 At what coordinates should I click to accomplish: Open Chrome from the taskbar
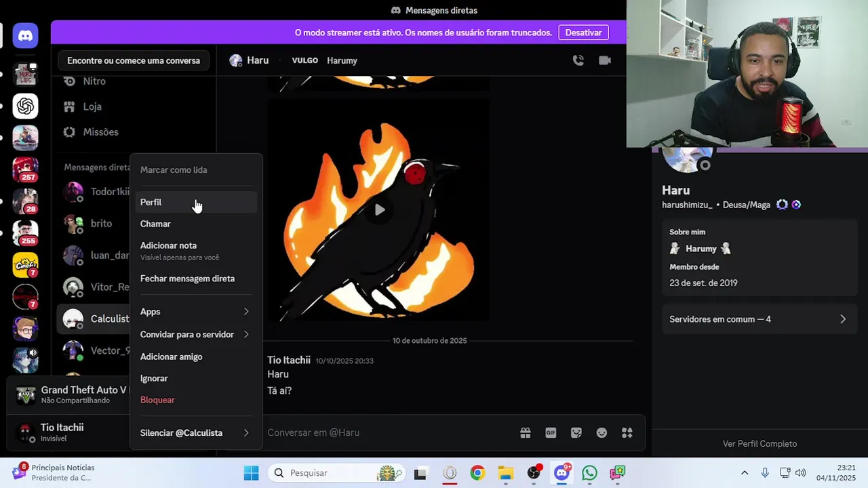[x=477, y=473]
